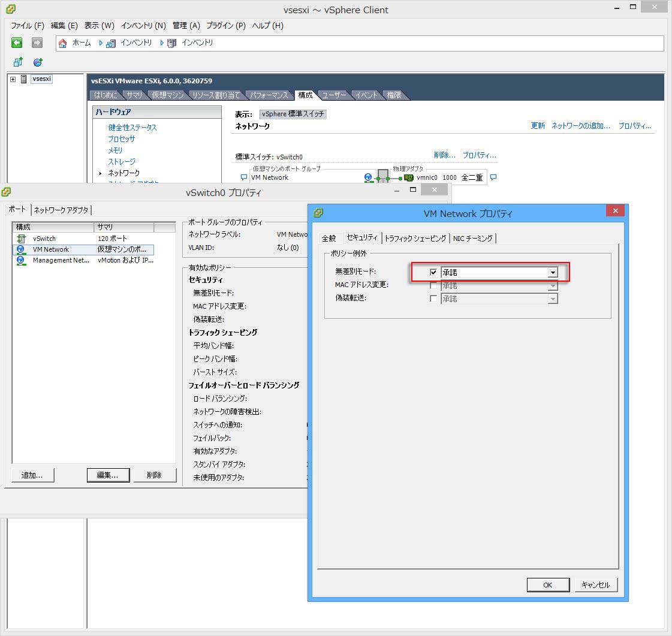Click the サマリ column header in port list
The image size is (672, 636).
(124, 227)
